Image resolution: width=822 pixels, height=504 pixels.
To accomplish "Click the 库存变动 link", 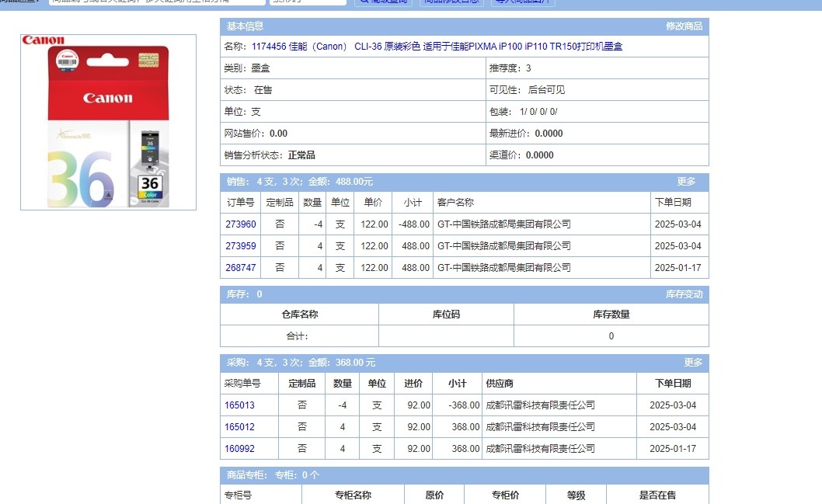I will point(684,294).
